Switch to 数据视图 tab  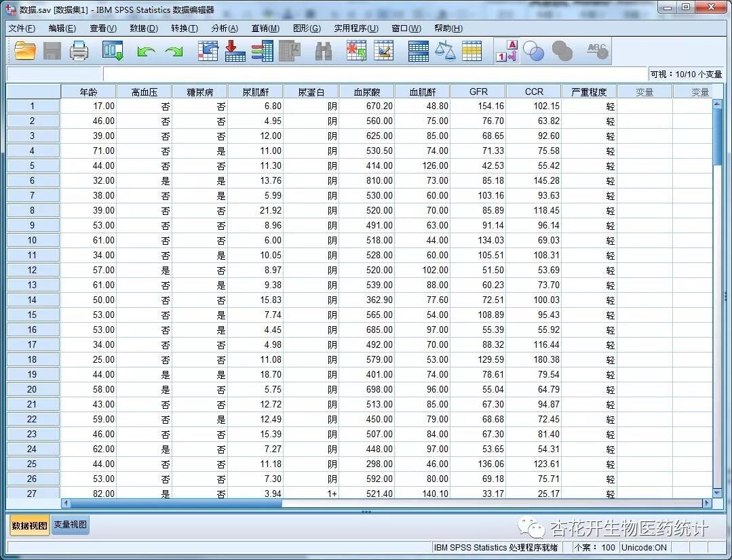[x=28, y=525]
